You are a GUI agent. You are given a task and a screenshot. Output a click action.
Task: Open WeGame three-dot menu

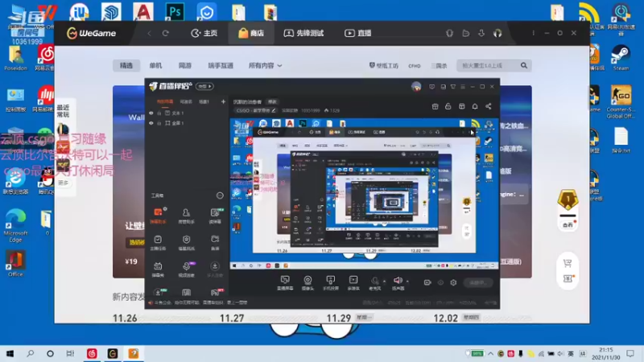click(x=534, y=33)
